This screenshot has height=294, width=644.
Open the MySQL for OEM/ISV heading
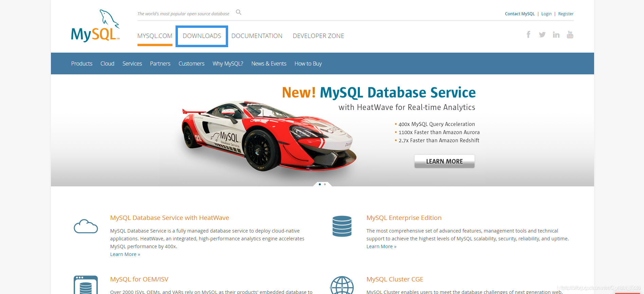[x=139, y=279]
